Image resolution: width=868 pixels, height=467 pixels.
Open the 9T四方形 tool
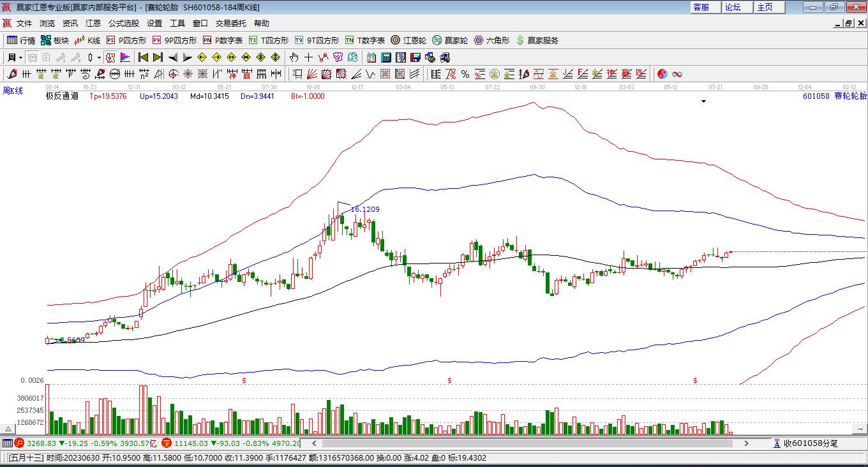click(317, 40)
